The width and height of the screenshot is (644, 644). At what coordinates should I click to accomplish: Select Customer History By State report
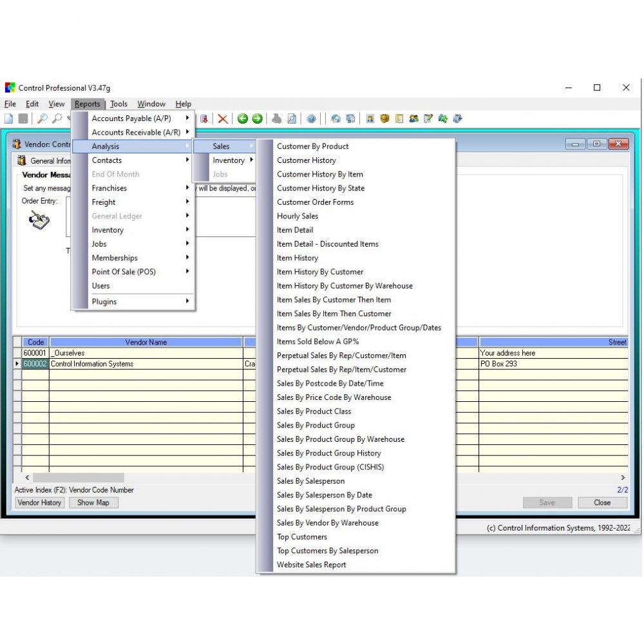[321, 188]
